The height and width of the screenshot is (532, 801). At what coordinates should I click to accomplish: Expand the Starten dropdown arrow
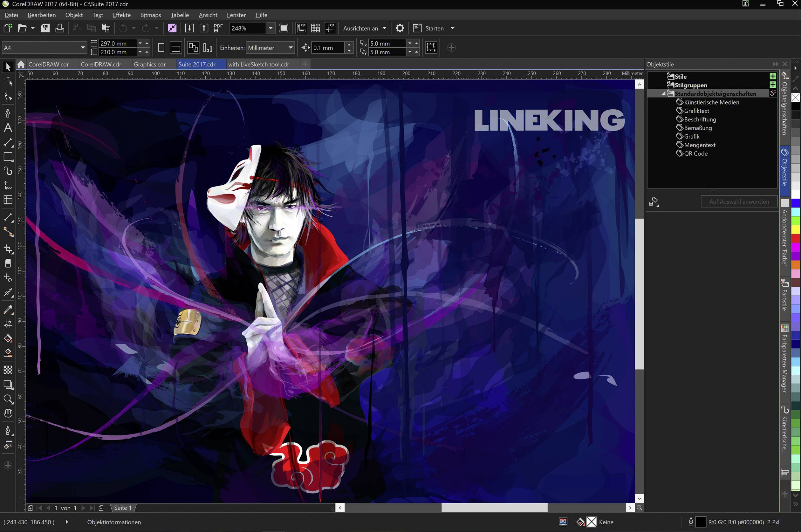[452, 28]
